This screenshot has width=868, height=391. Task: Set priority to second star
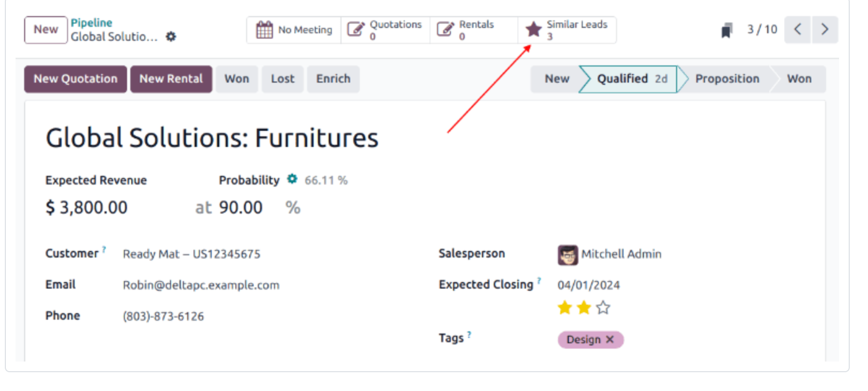[584, 308]
